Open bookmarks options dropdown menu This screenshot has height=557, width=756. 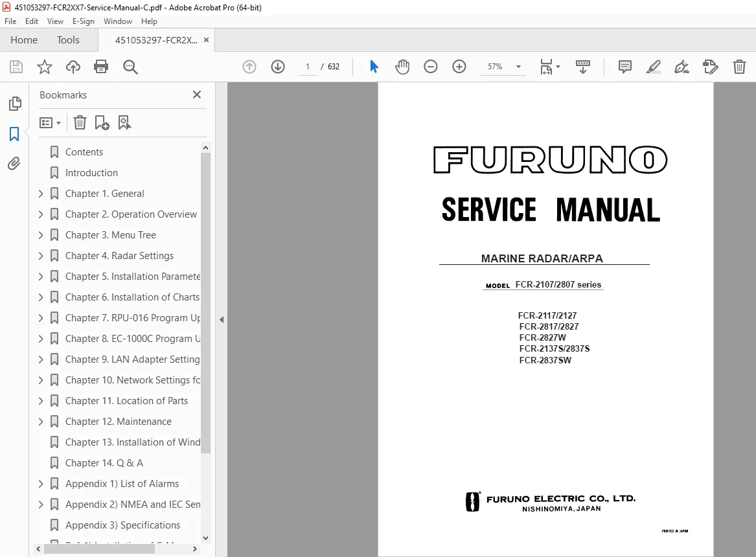click(50, 123)
